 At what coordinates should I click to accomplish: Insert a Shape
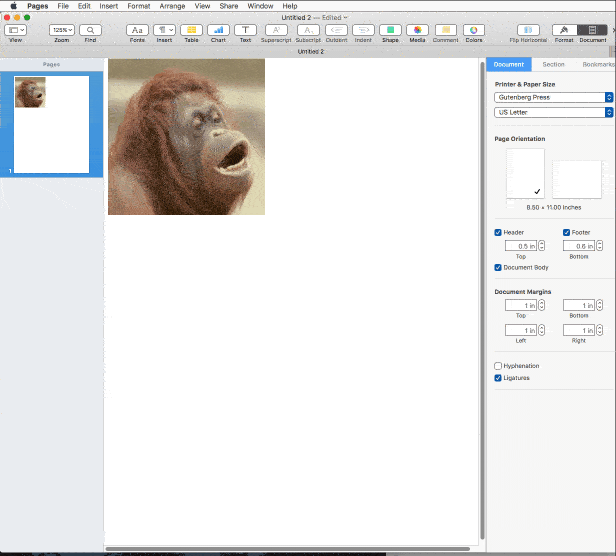pyautogui.click(x=390, y=30)
